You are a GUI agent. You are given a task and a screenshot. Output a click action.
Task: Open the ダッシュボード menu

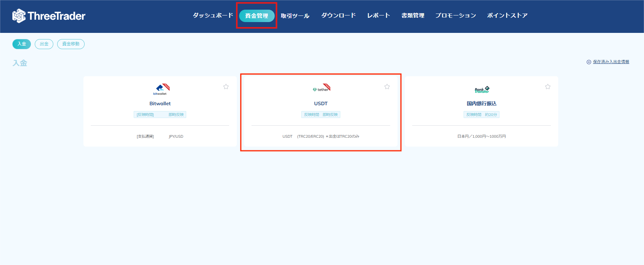tap(213, 15)
